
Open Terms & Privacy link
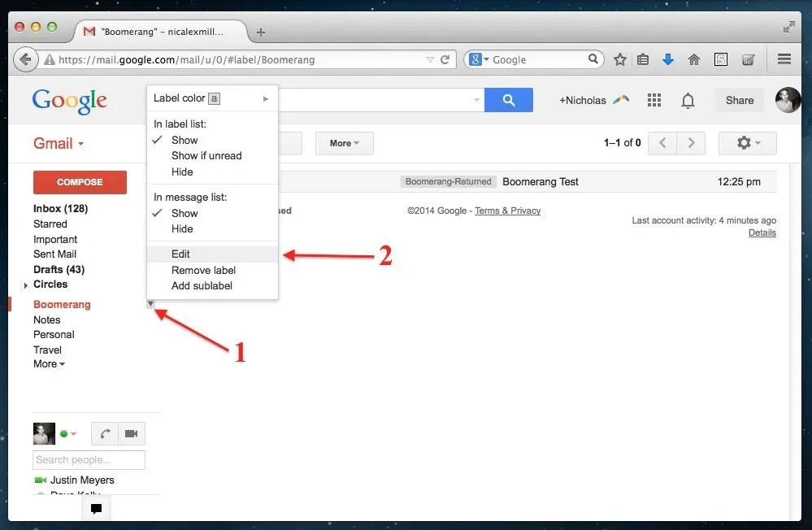507,211
